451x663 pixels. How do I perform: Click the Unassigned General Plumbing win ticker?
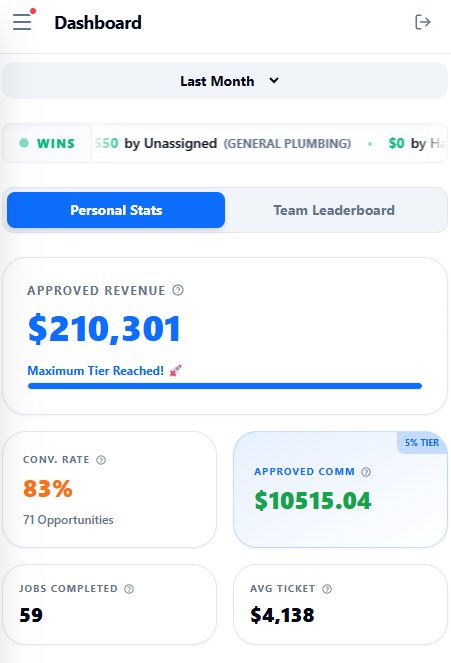(x=223, y=143)
